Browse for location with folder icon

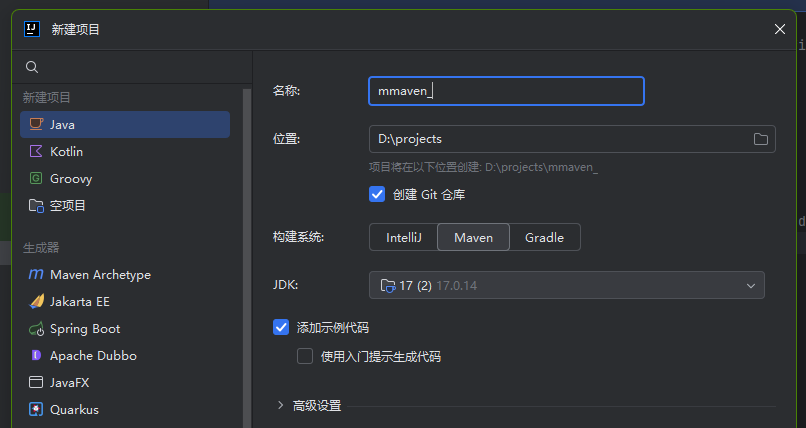tap(760, 139)
